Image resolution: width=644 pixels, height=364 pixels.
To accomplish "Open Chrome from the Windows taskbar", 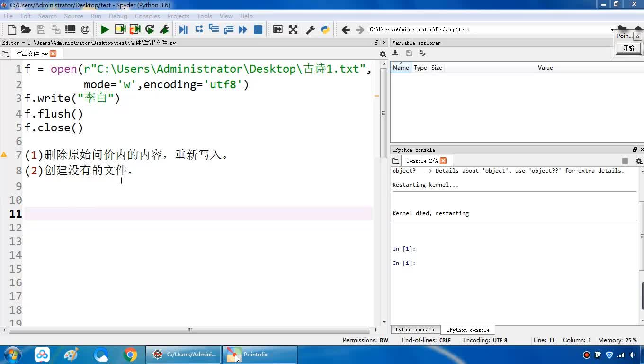I will [130, 355].
